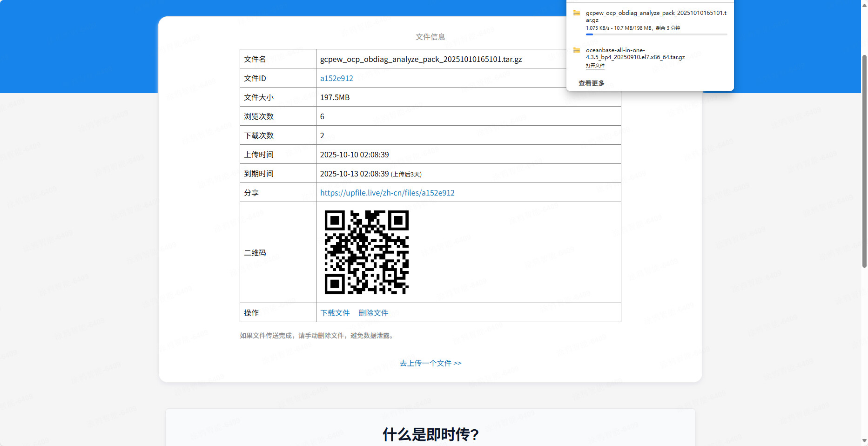The image size is (868, 446).
Task: Click the scroll down arrow of the page scrollbar
Action: point(864,441)
